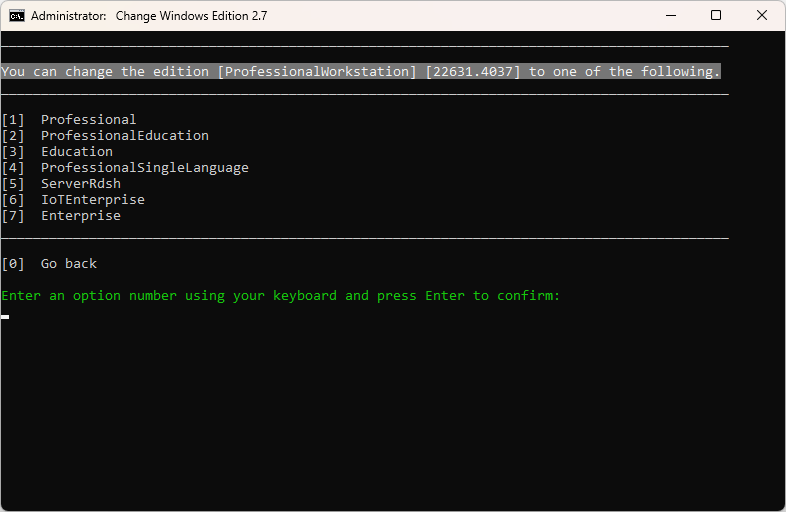
Task: Click the build number 22631.4037
Action: 472,72
